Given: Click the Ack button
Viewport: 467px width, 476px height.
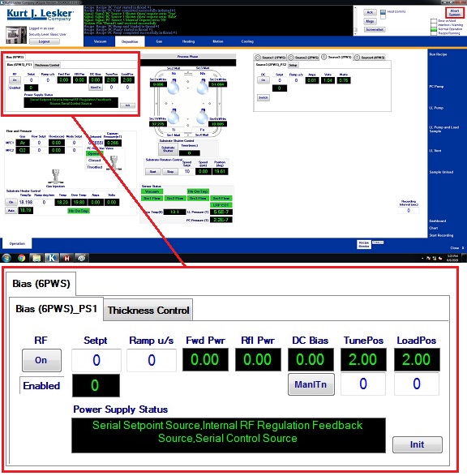Looking at the screenshot, I should click(x=370, y=12).
